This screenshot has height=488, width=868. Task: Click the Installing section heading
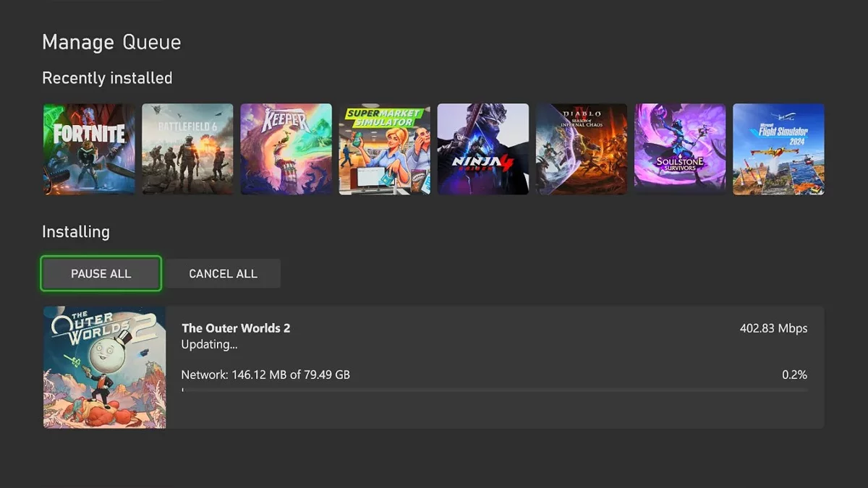[76, 232]
